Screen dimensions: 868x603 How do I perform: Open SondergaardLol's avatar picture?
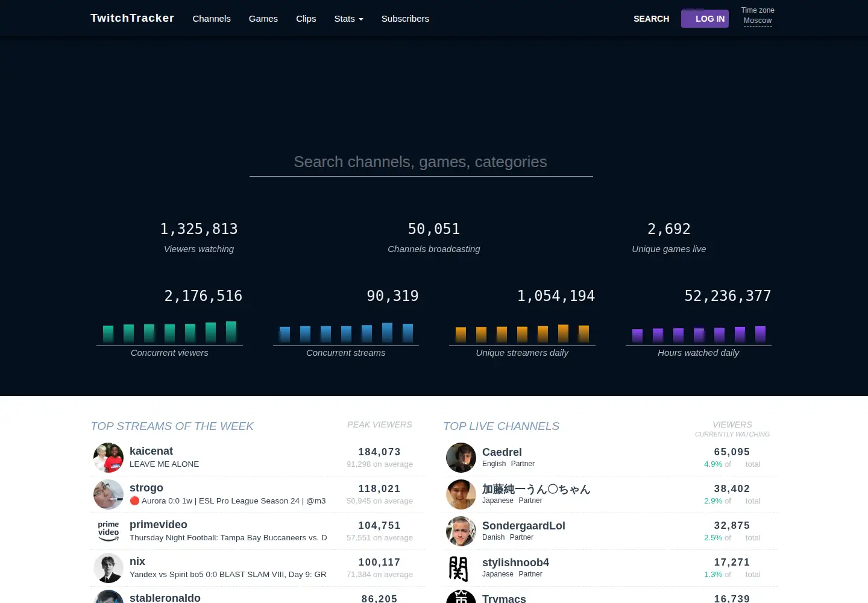pyautogui.click(x=461, y=531)
